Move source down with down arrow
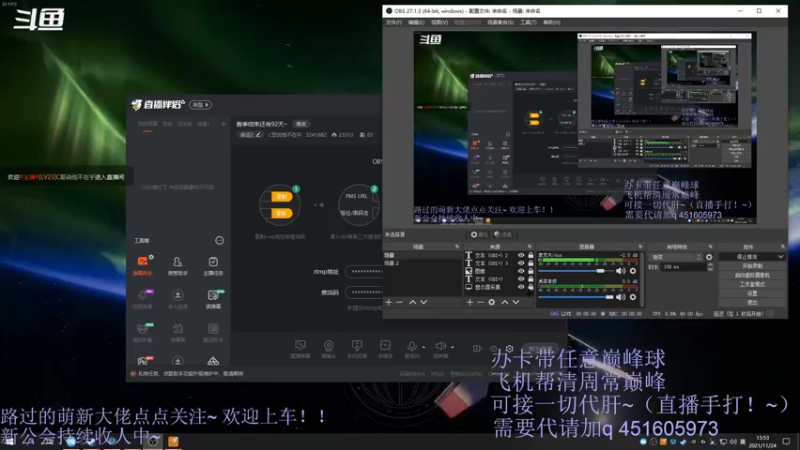800x450 pixels. click(x=516, y=302)
